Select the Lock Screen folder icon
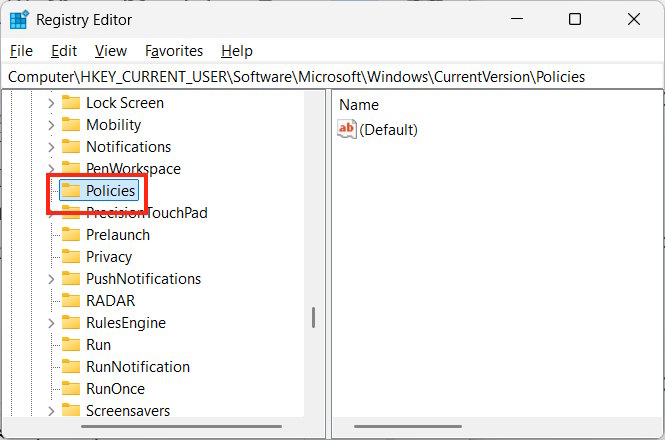 point(71,103)
